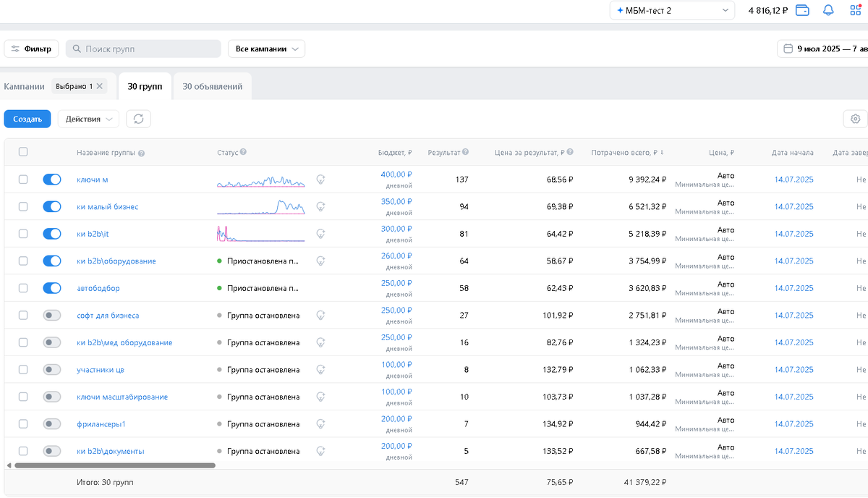
Task: Click lightbulb icon for участники цв
Action: click(320, 369)
